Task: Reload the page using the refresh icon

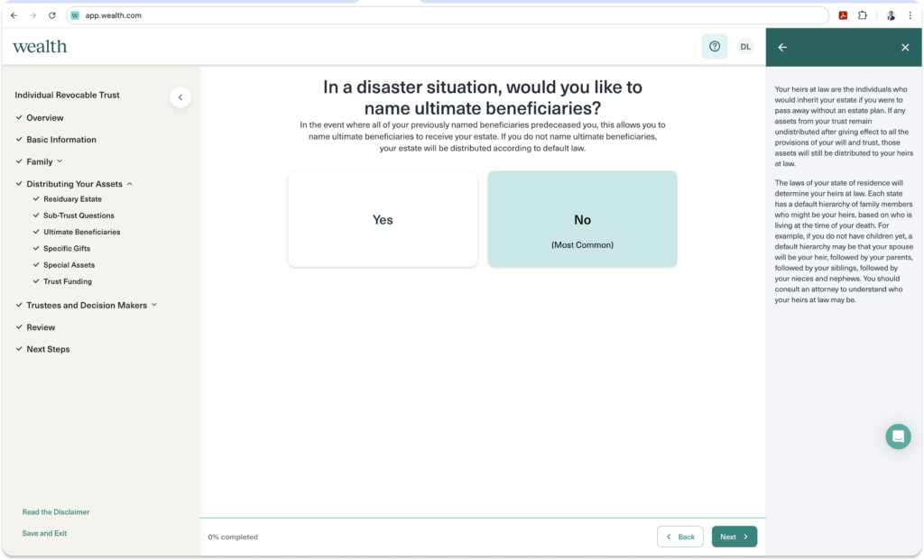Action: pos(51,14)
